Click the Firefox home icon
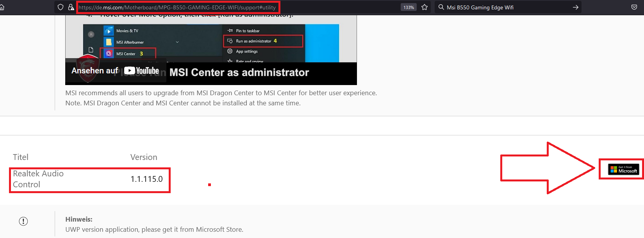The height and width of the screenshot is (238, 644). (x=2, y=7)
